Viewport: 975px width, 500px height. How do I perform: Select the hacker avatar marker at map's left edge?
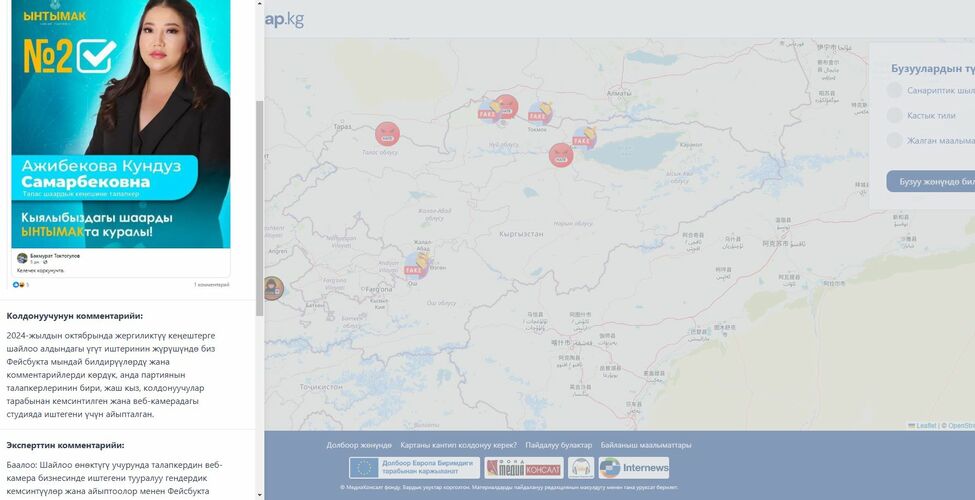point(272,288)
